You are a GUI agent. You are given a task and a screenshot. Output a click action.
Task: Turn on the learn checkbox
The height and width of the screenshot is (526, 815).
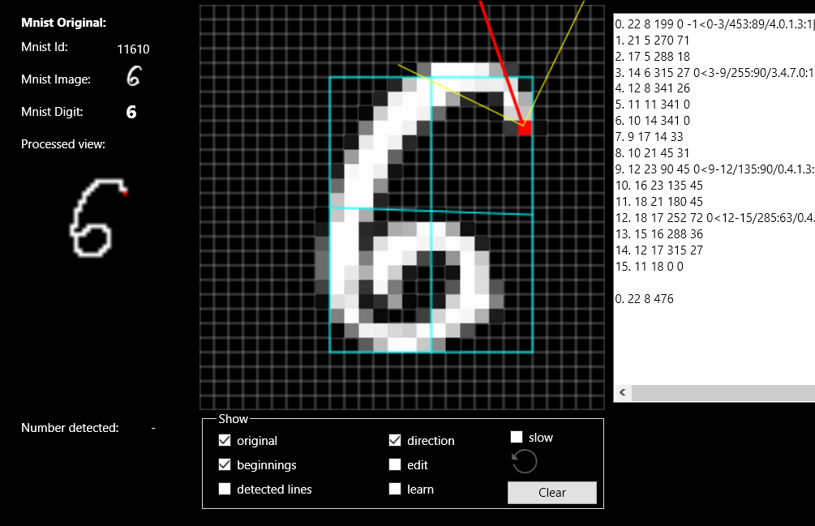click(x=395, y=489)
